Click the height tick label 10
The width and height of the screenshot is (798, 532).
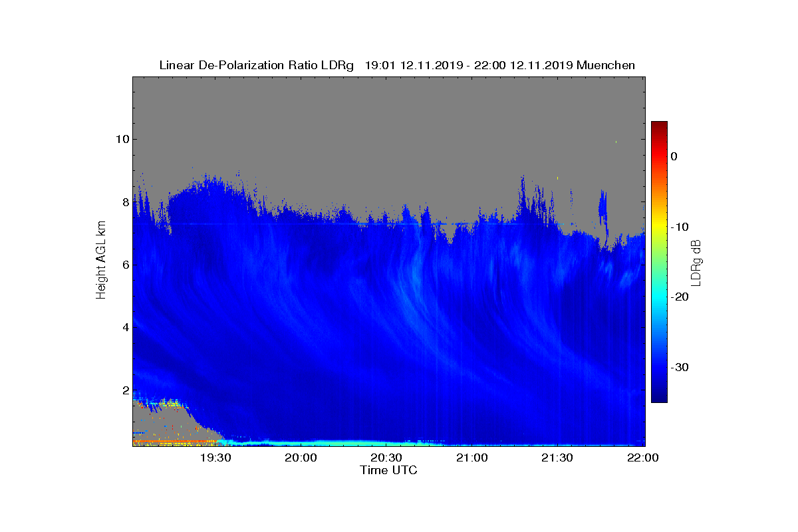click(122, 139)
